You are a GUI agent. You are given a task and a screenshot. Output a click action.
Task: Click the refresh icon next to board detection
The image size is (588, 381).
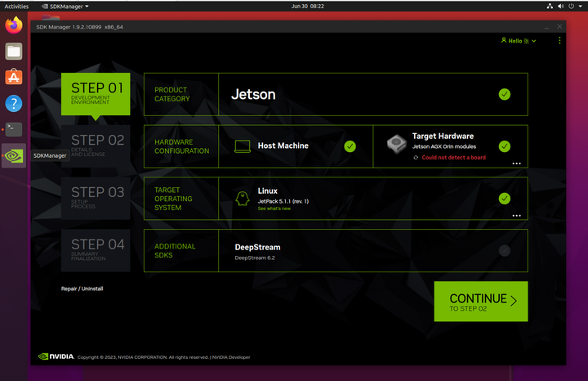416,158
